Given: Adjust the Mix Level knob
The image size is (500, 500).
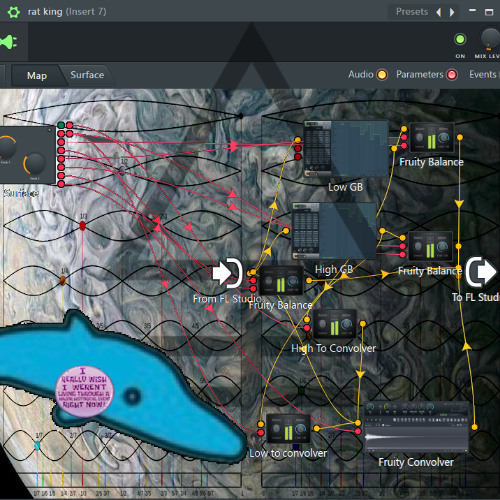Looking at the screenshot, I should click(490, 38).
